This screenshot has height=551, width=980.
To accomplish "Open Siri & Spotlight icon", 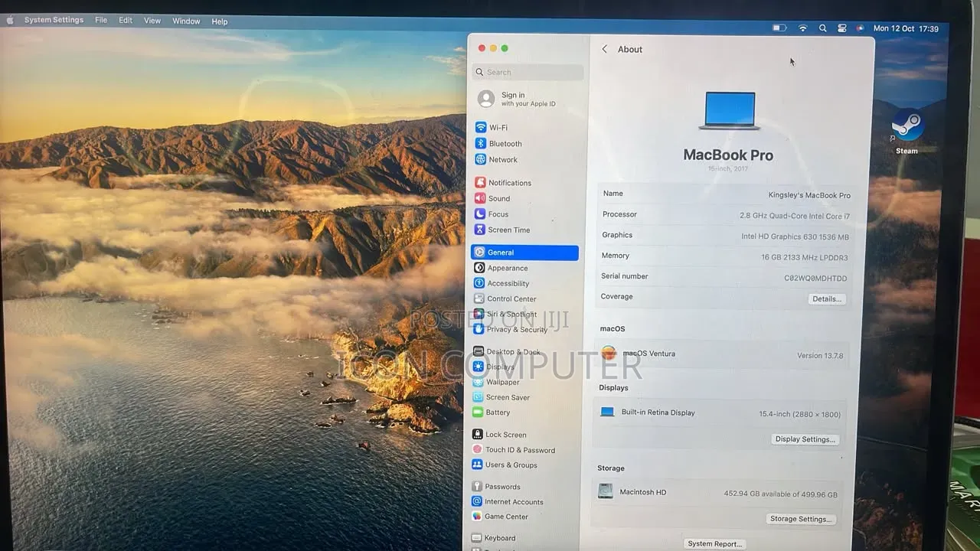I will [x=479, y=314].
